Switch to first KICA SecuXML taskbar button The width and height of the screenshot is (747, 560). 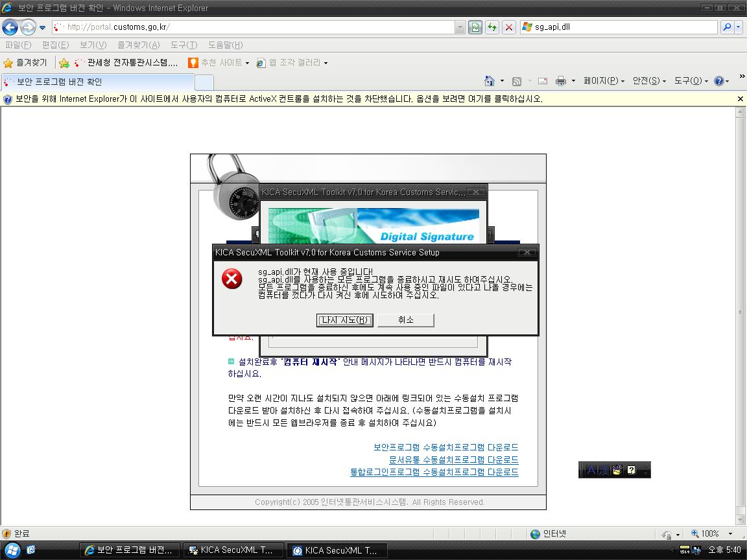[233, 550]
